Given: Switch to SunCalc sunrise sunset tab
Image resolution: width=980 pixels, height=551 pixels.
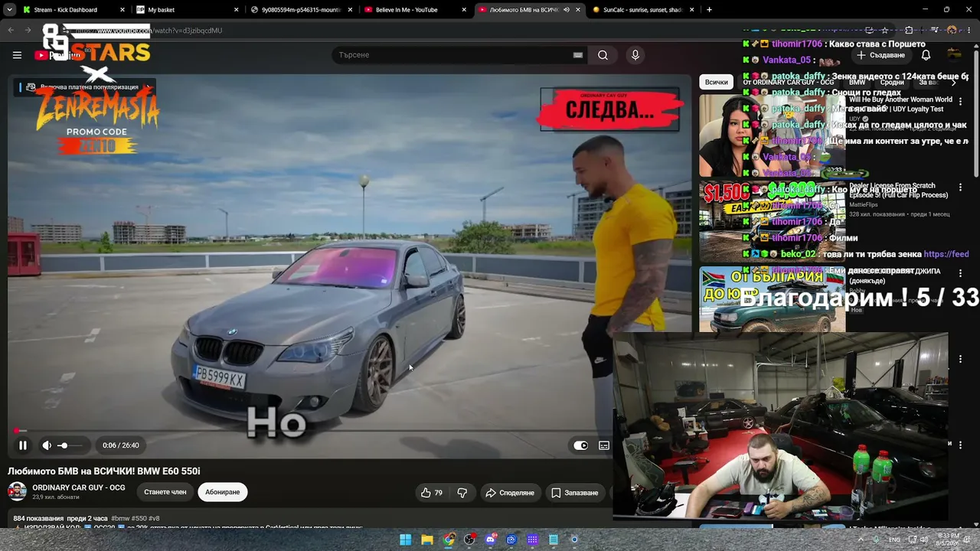Looking at the screenshot, I should (642, 10).
